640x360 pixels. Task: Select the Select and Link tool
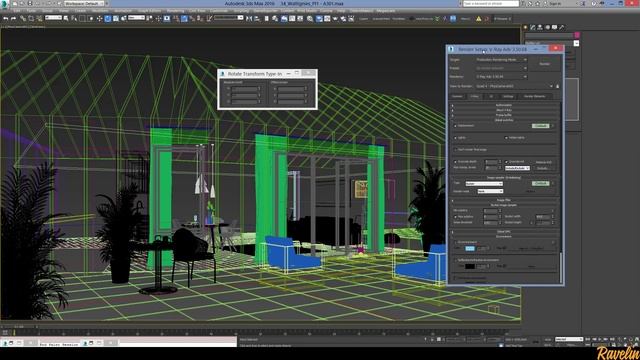point(23,18)
